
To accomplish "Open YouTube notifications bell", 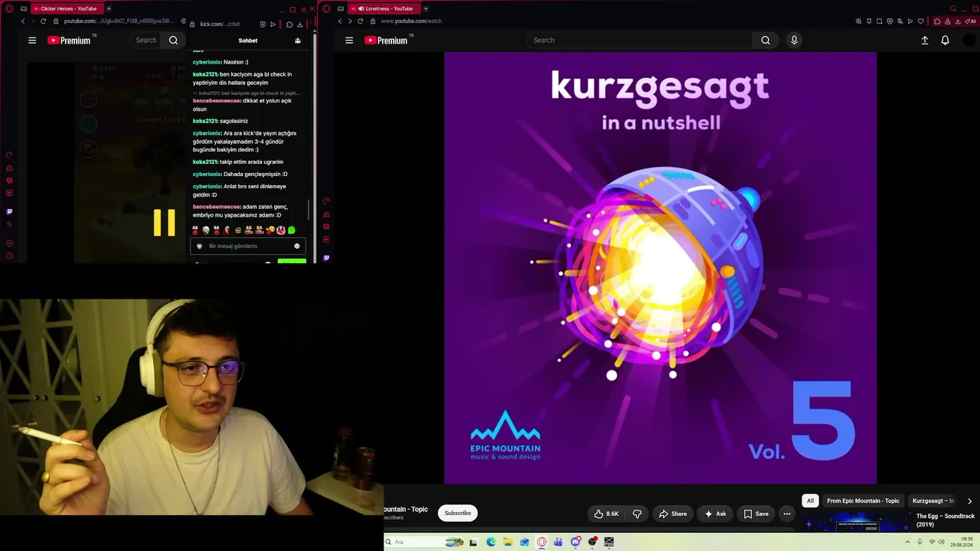I will pyautogui.click(x=946, y=41).
